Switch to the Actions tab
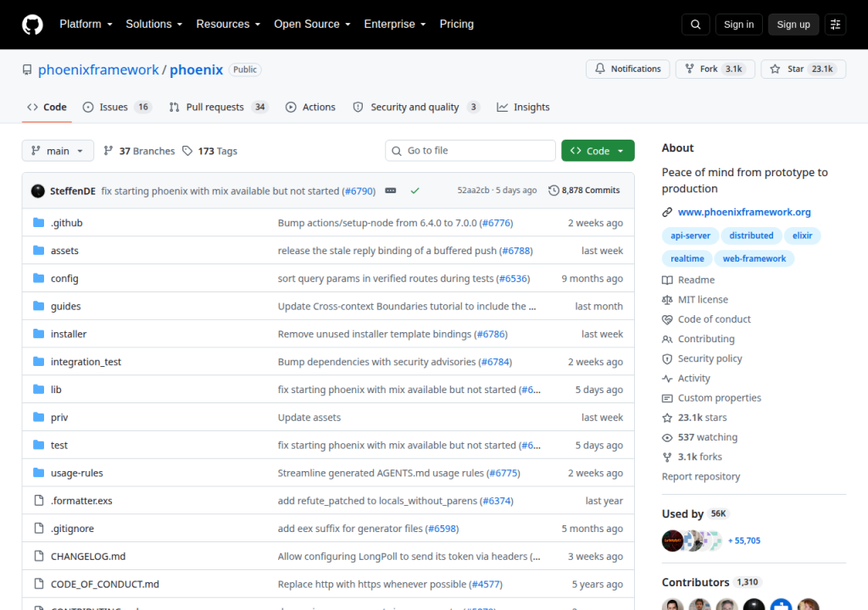The image size is (868, 610). click(x=310, y=107)
